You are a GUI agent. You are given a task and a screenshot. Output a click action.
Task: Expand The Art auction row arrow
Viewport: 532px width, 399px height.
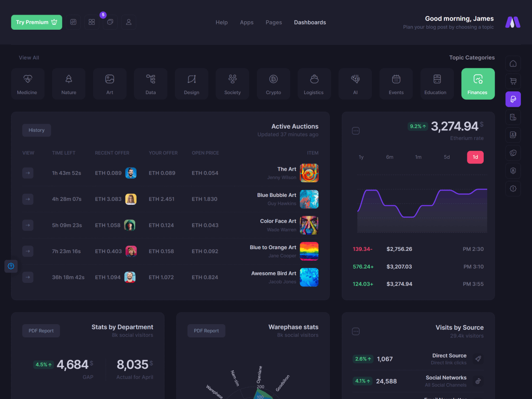pos(28,173)
